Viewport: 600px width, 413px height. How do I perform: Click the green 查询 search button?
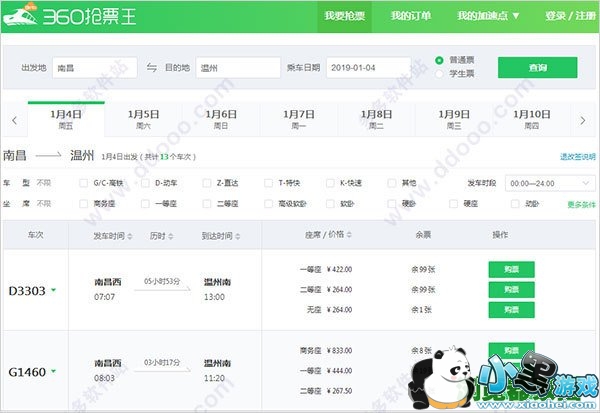(x=537, y=68)
